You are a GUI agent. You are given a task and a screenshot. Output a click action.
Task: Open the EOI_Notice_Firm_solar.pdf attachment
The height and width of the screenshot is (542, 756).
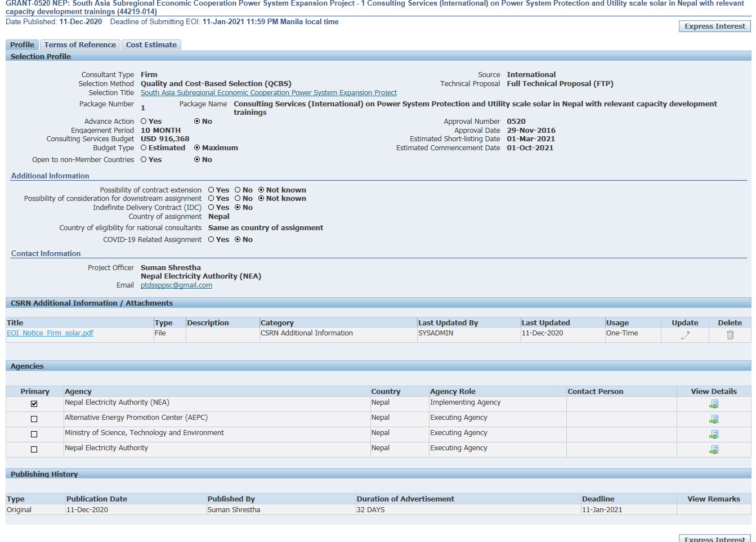point(50,333)
